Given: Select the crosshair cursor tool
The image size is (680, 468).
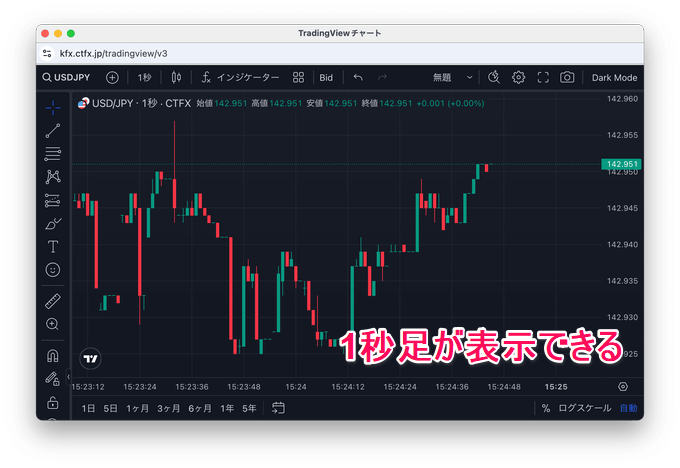Looking at the screenshot, I should [x=53, y=107].
